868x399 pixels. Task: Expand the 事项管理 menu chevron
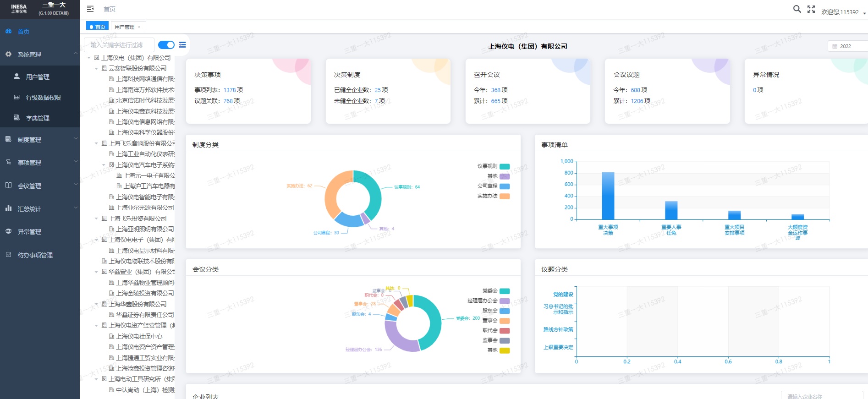(76, 162)
